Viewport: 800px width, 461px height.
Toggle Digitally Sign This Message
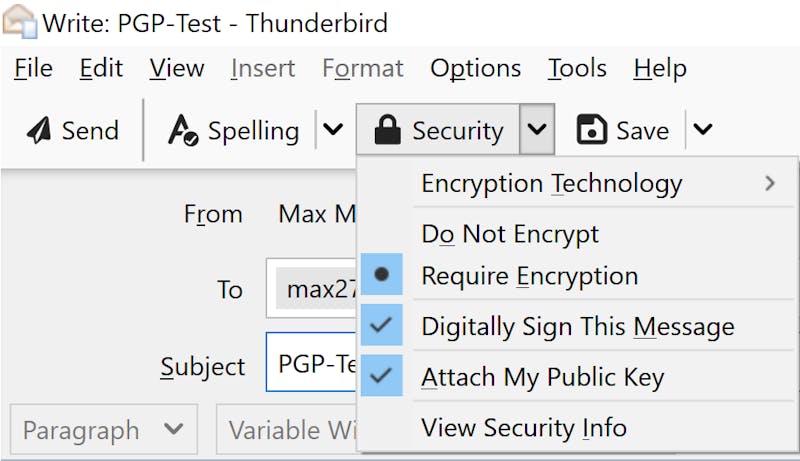pos(579,326)
